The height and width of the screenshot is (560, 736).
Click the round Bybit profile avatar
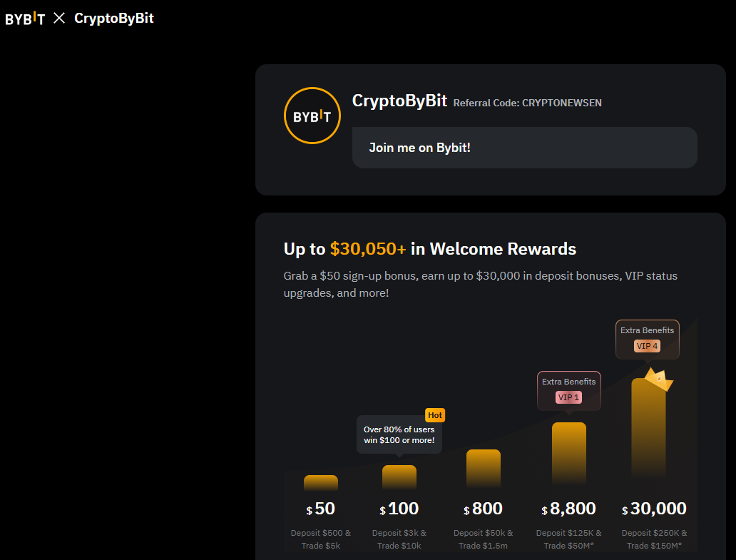312,116
